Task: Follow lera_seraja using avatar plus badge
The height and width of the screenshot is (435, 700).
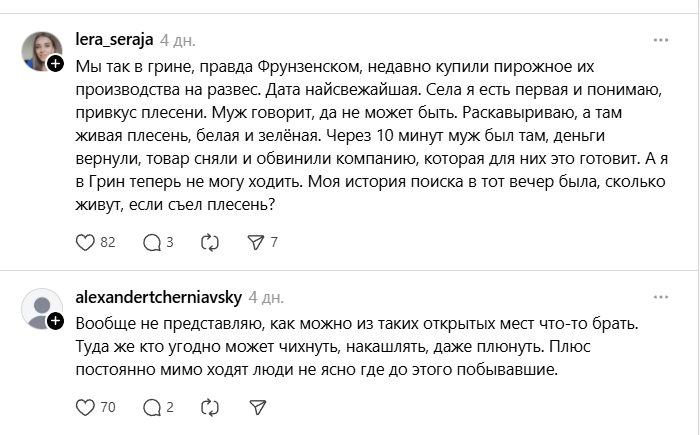Action: click(56, 62)
